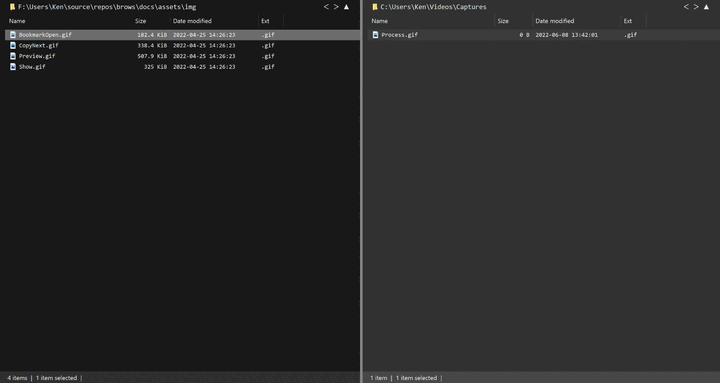Sort Captures pane by Size column
Image resolution: width=720 pixels, height=383 pixels.
click(503, 21)
